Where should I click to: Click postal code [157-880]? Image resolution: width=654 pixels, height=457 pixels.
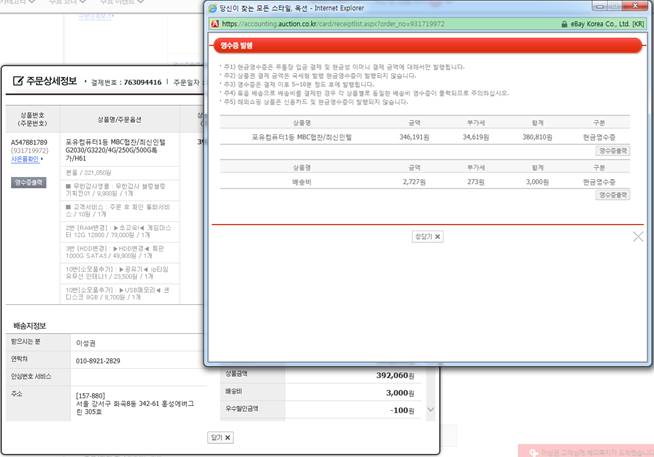(91, 396)
